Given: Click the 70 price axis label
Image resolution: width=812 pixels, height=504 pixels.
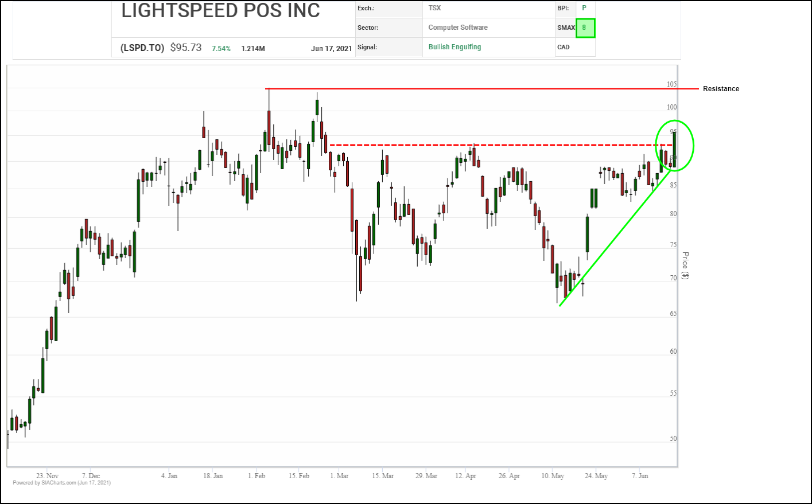Looking at the screenshot, I should tap(673, 278).
